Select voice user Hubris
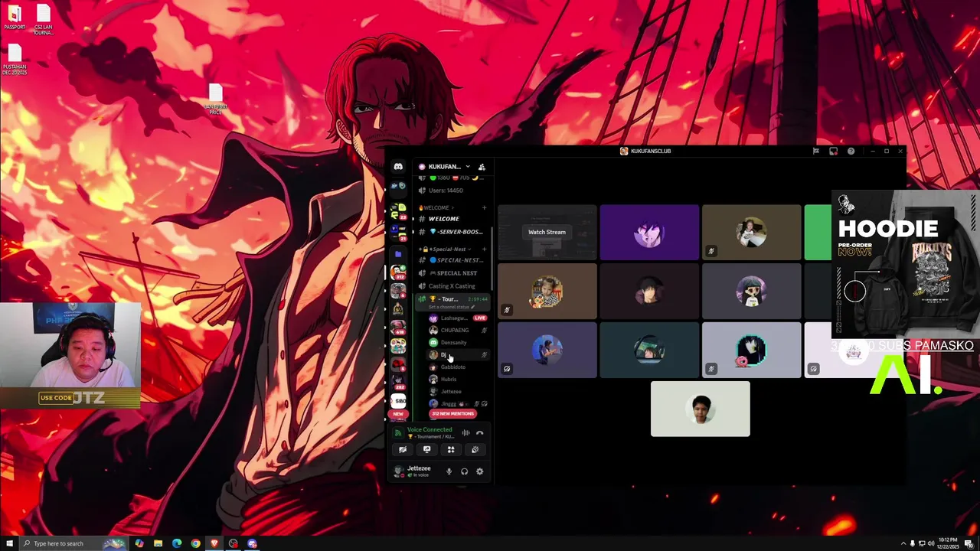This screenshot has height=551, width=980. [458, 379]
